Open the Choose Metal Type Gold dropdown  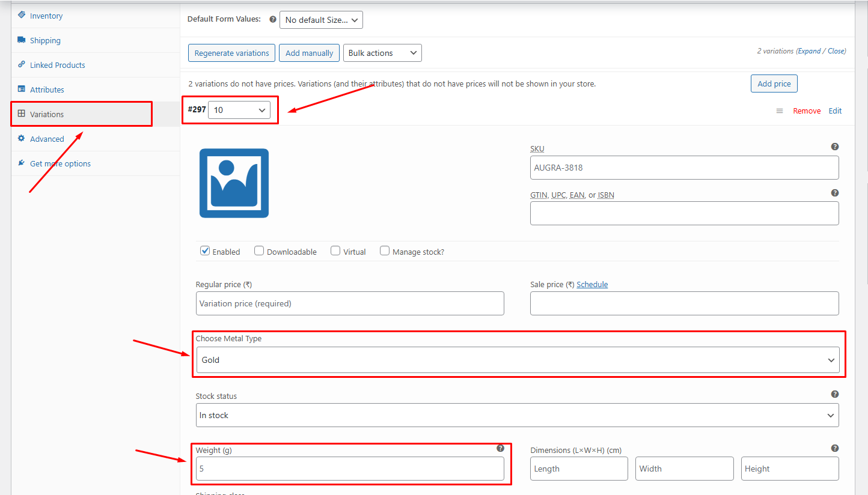(518, 360)
